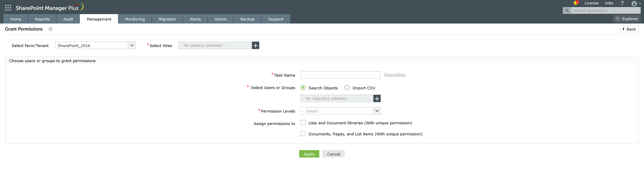Go back using the Back button
This screenshot has width=644, height=176.
pos(629,29)
